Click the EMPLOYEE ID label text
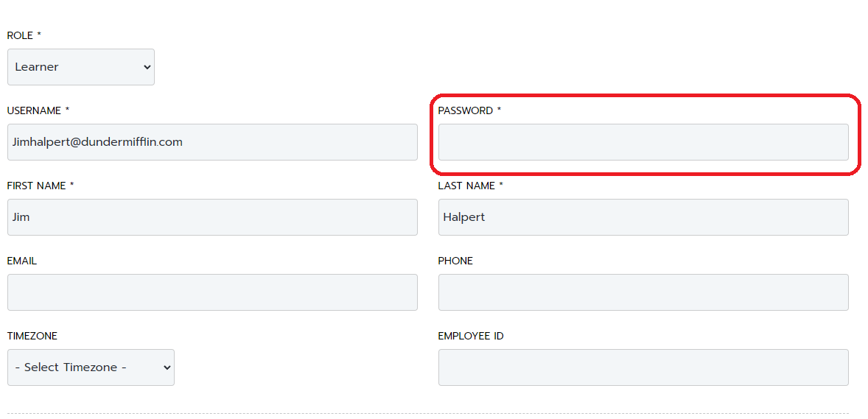 471,336
